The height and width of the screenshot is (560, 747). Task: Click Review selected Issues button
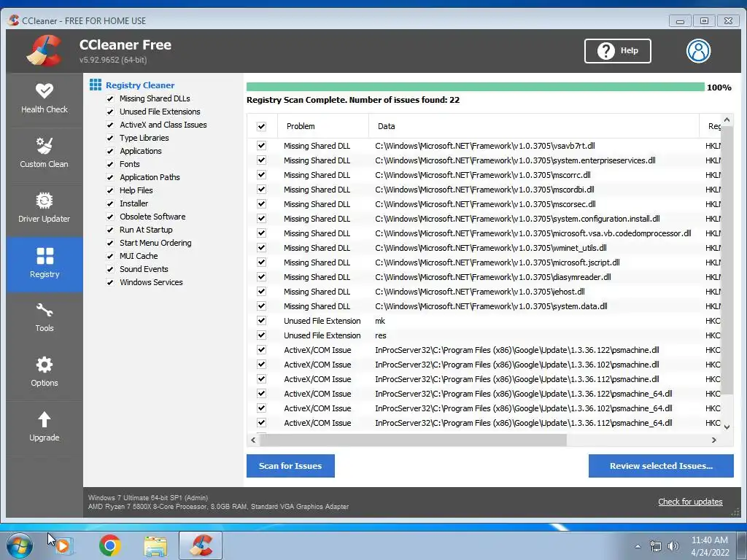[x=661, y=466]
